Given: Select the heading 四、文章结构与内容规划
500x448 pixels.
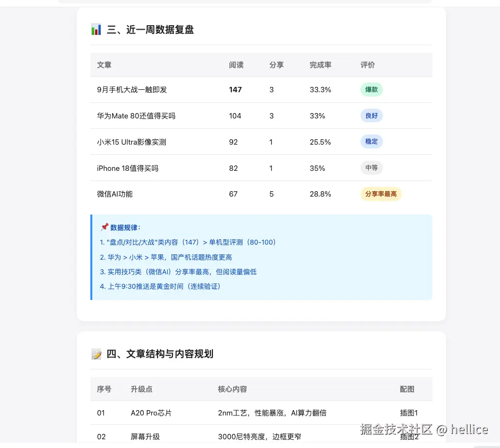Looking at the screenshot, I should click(x=160, y=354).
